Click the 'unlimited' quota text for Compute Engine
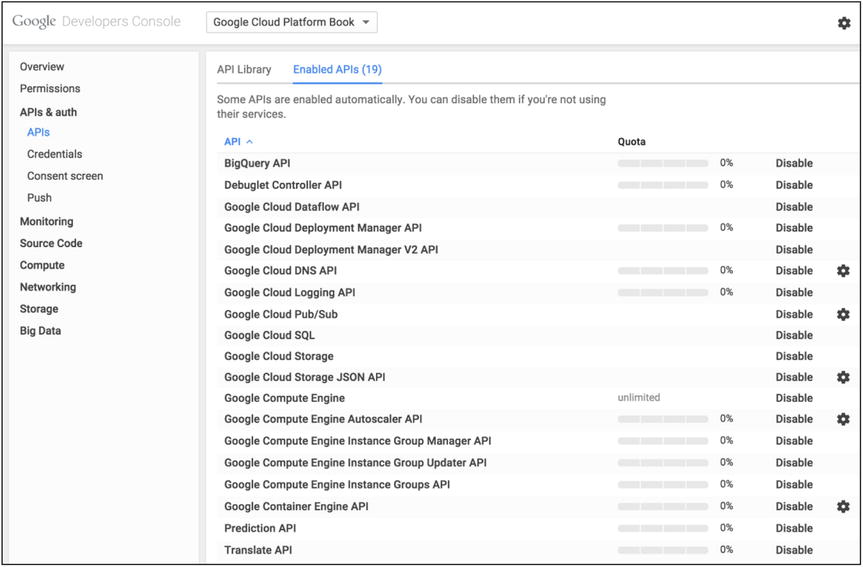This screenshot has width=863, height=567. (x=638, y=397)
